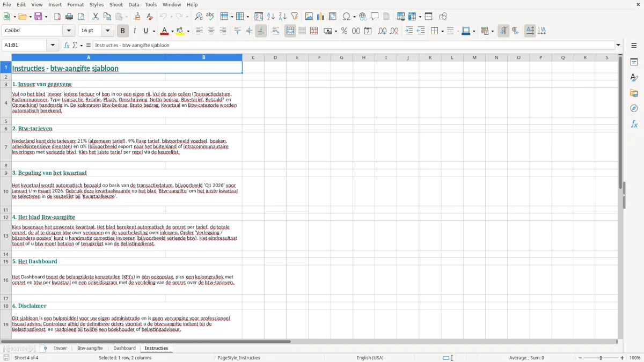
Task: Format cells as date
Action: click(368, 31)
